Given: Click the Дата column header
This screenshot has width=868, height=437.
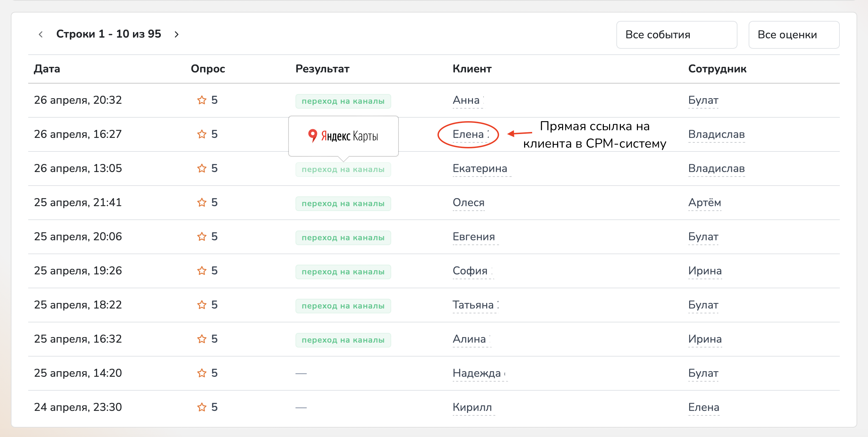Looking at the screenshot, I should coord(47,69).
